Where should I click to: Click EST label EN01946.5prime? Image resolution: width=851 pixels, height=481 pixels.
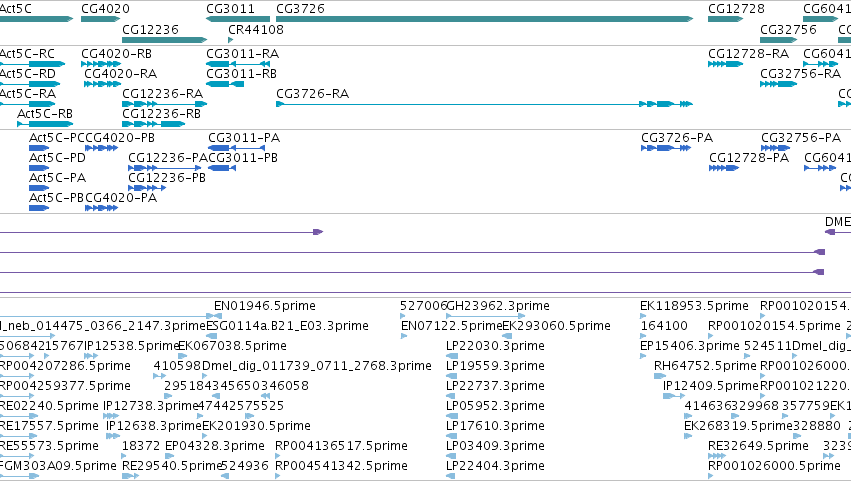click(x=264, y=306)
